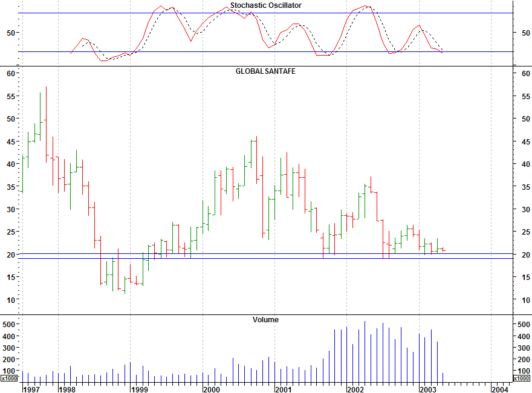Select volume 200 on the right volume axis

pos(524,359)
